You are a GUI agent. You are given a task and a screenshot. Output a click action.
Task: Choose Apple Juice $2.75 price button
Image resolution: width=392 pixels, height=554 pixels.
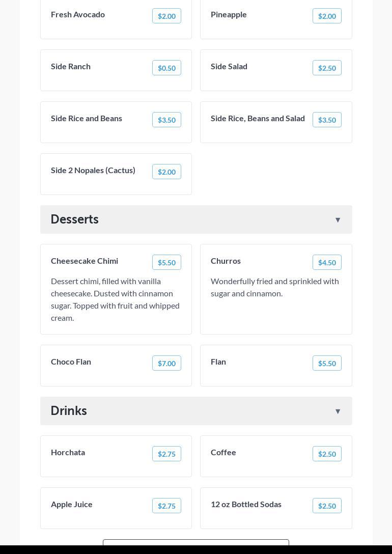tap(166, 506)
